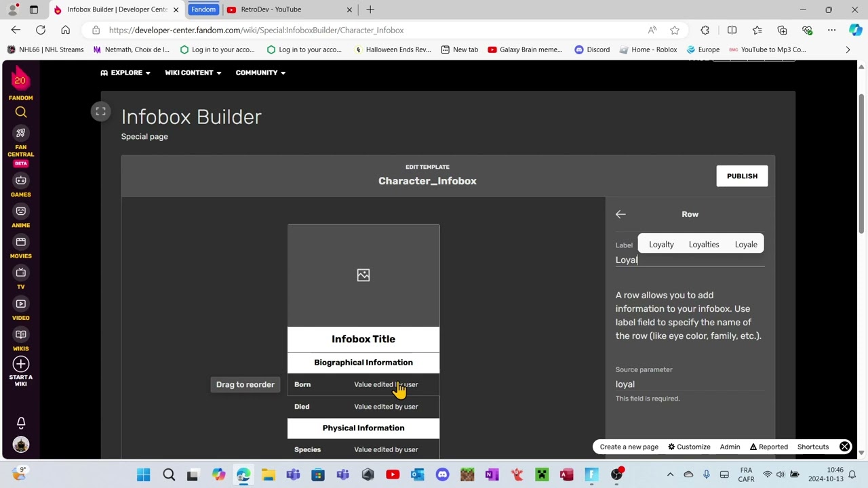The height and width of the screenshot is (488, 868).
Task: Open the Windows Start menu
Action: pyautogui.click(x=144, y=475)
